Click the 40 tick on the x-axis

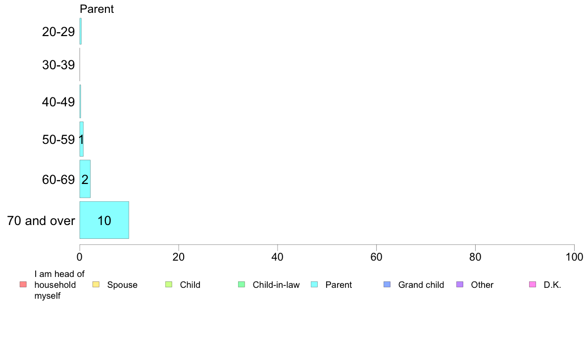278,257
